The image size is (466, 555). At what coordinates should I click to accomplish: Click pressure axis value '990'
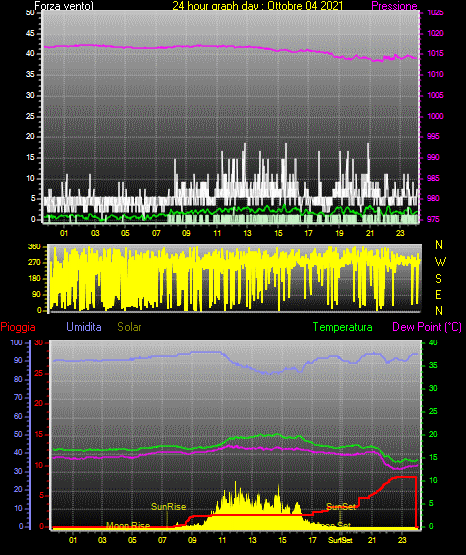[x=433, y=157]
